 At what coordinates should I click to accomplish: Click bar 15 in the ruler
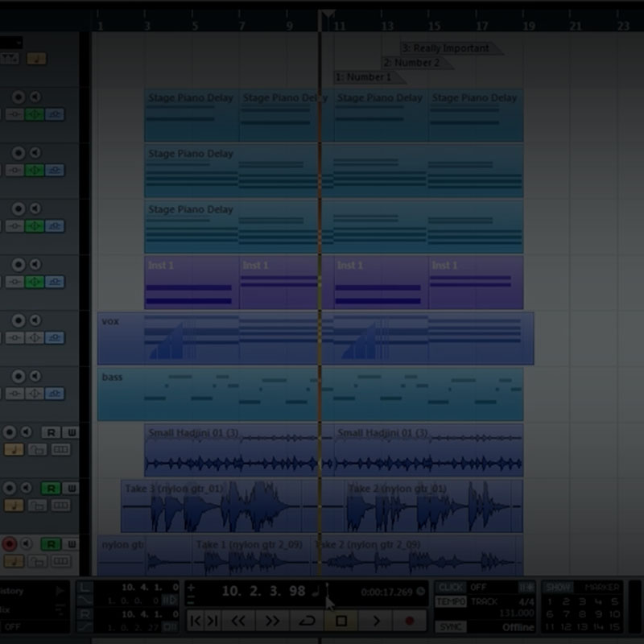point(434,26)
